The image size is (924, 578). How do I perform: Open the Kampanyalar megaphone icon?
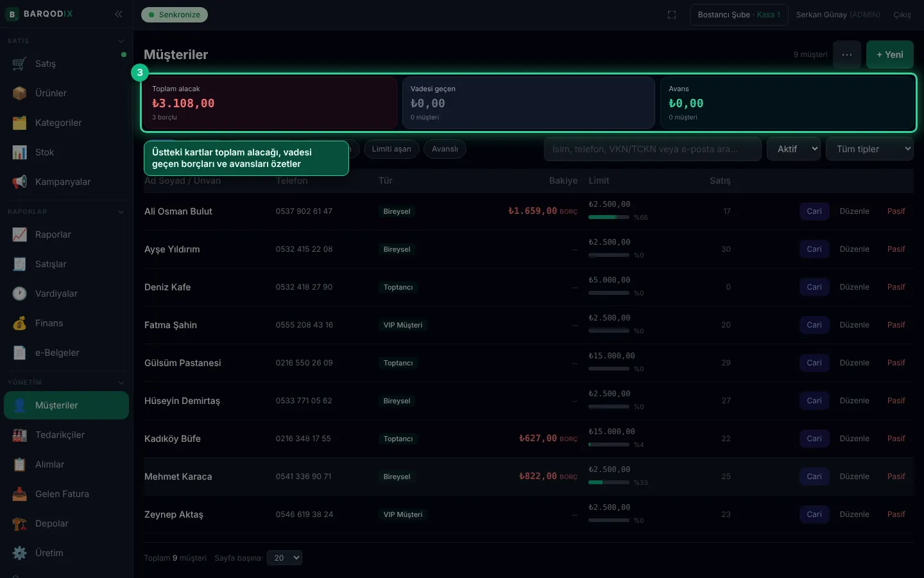[19, 182]
